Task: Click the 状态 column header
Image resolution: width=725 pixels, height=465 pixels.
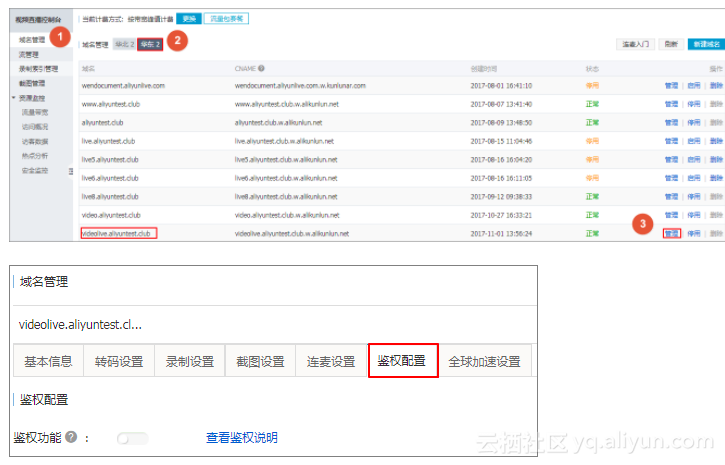Action: point(592,68)
